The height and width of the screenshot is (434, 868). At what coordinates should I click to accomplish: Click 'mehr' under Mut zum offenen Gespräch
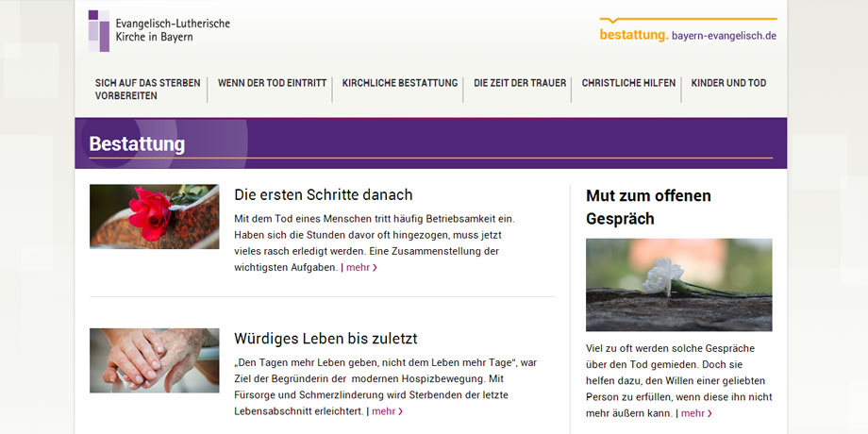(x=696, y=413)
